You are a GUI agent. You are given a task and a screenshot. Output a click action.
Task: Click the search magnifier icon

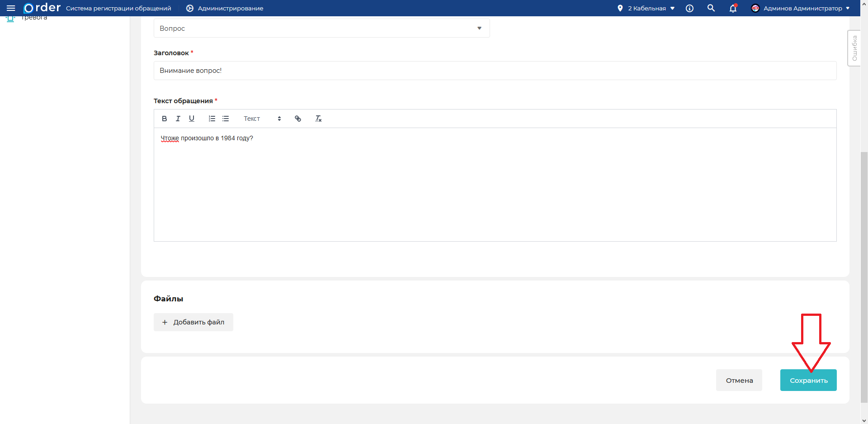point(711,8)
